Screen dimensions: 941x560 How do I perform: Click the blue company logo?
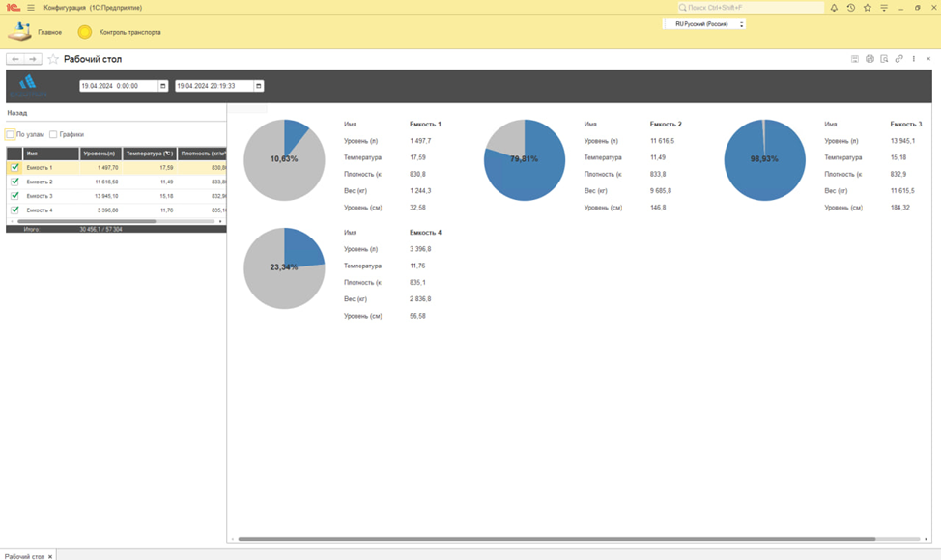[x=28, y=85]
